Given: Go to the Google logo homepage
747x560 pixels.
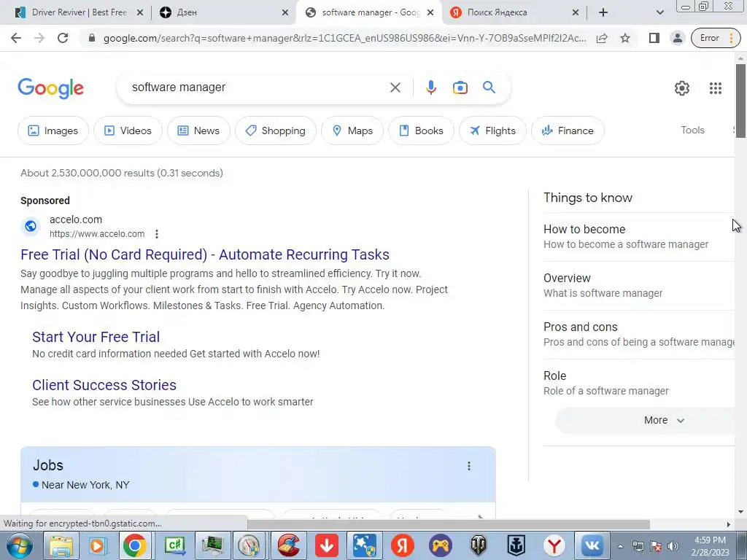Looking at the screenshot, I should coord(50,88).
